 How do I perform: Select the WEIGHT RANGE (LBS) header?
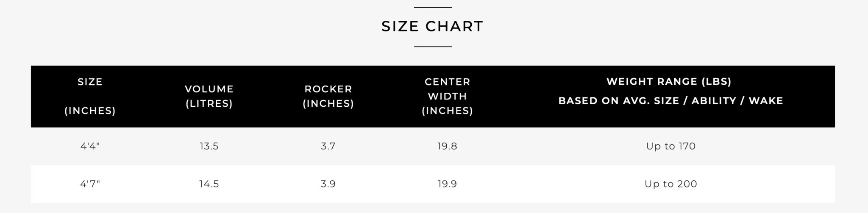pos(669,81)
